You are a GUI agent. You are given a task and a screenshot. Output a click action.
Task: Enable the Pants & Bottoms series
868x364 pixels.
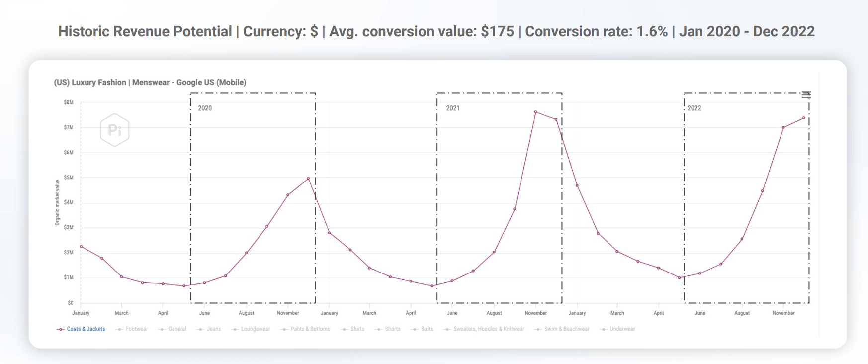click(x=305, y=329)
